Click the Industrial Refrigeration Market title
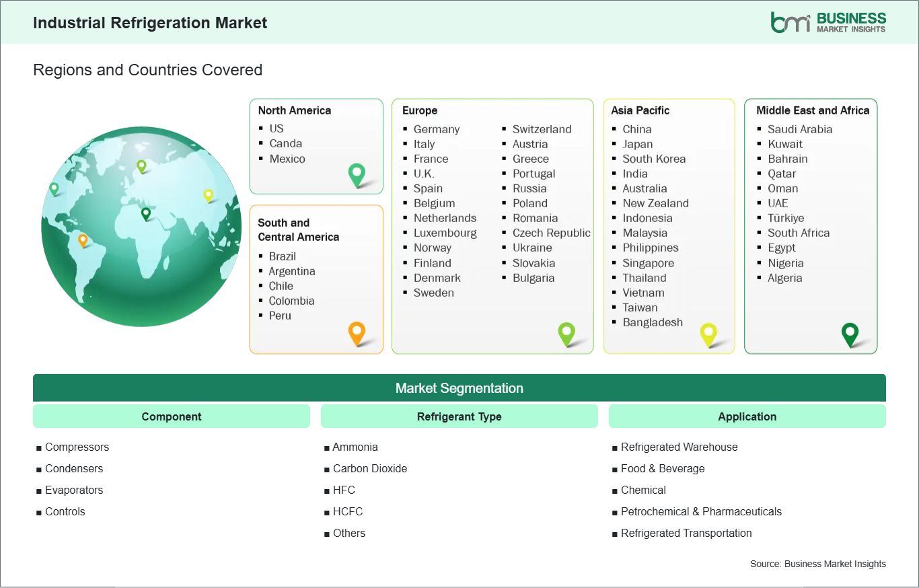 149,22
